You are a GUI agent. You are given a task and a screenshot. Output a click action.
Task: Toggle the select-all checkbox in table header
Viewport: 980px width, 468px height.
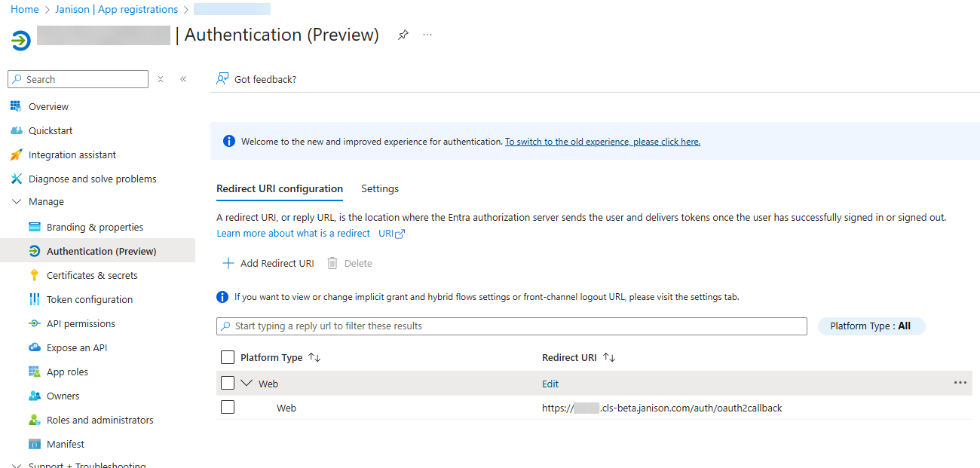pos(228,357)
